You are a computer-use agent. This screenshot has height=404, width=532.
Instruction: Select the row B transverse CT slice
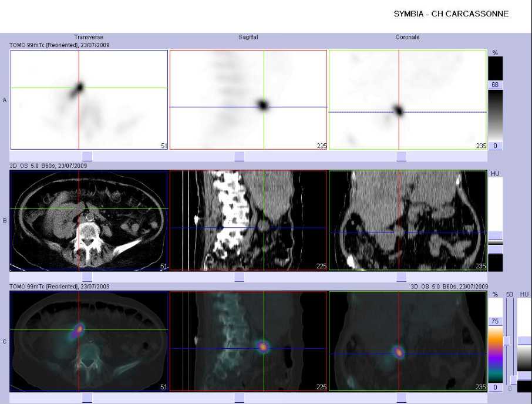89,220
